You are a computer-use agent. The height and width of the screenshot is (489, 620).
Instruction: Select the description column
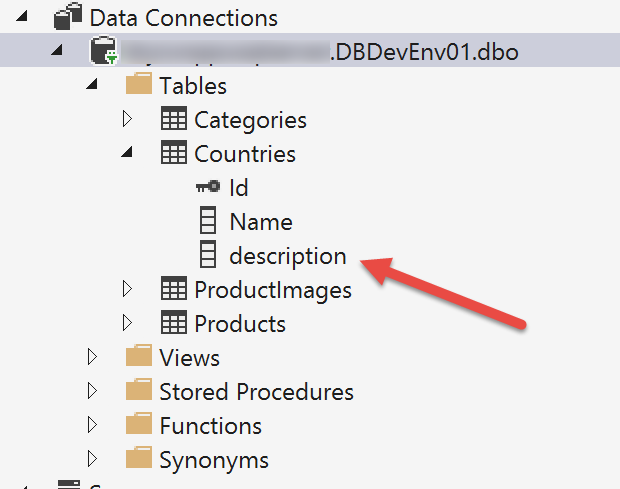click(287, 256)
